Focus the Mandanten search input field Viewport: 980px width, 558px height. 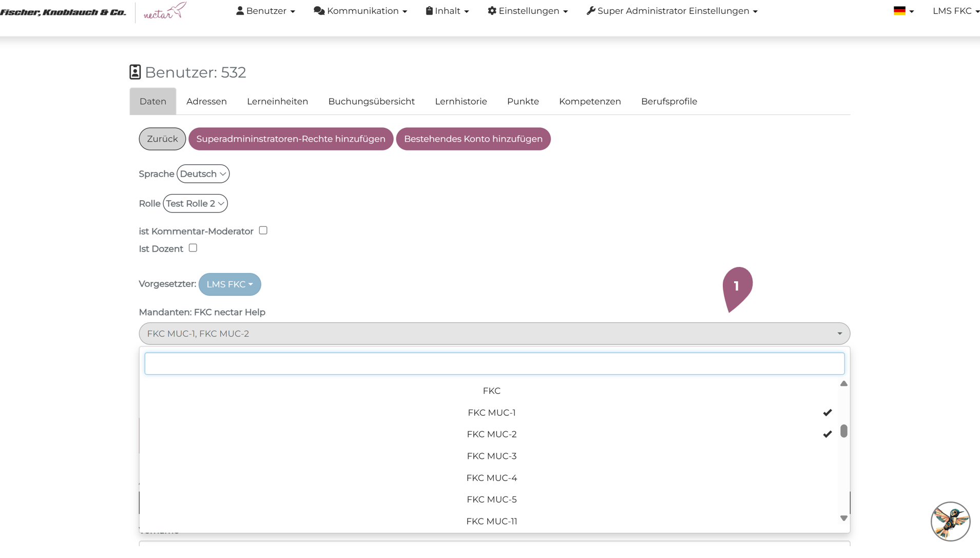494,363
